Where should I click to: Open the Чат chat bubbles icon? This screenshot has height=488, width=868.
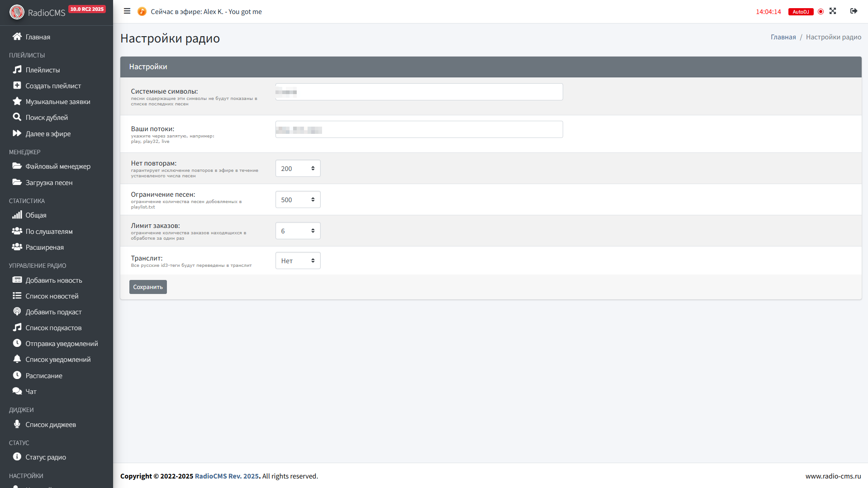click(x=17, y=391)
